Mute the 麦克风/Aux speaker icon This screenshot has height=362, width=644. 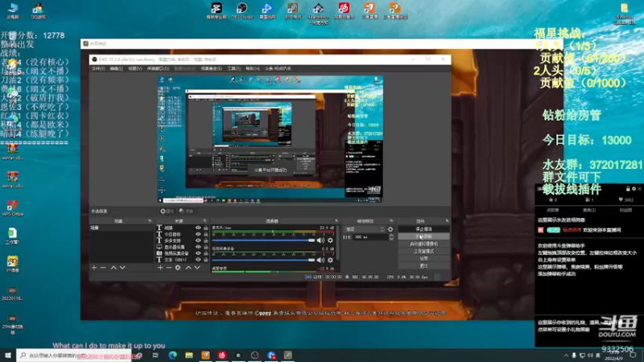320,240
